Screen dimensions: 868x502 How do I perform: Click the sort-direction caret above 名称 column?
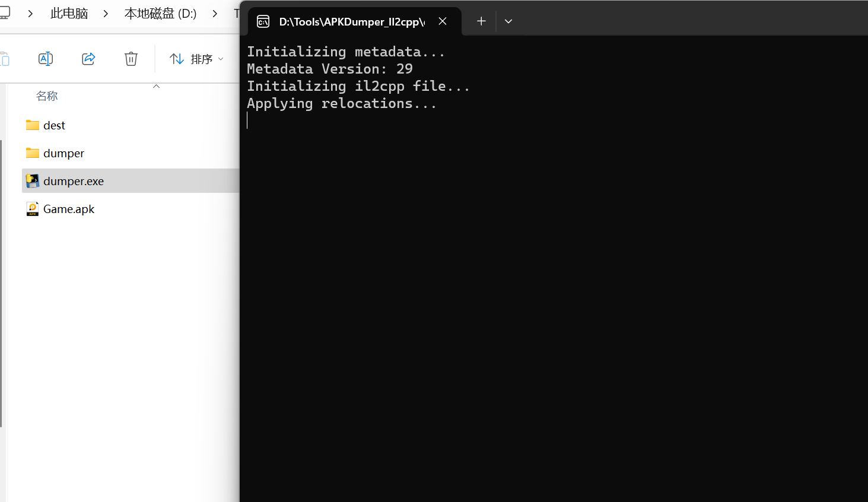(157, 87)
